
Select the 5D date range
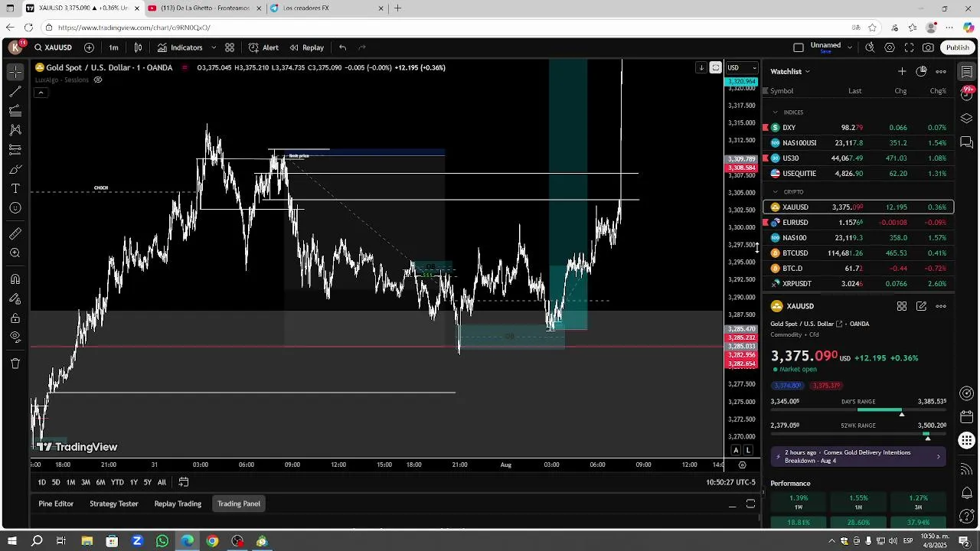click(x=56, y=482)
